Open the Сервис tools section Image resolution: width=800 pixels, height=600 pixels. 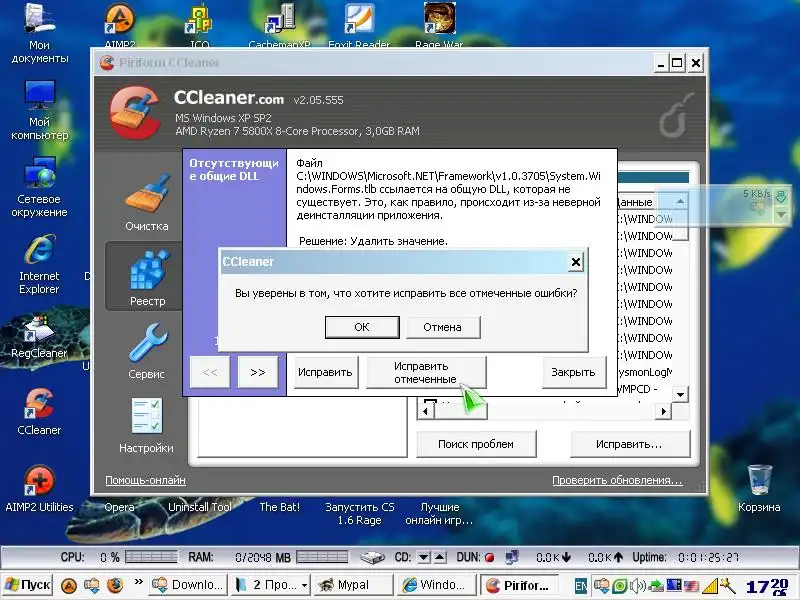146,352
